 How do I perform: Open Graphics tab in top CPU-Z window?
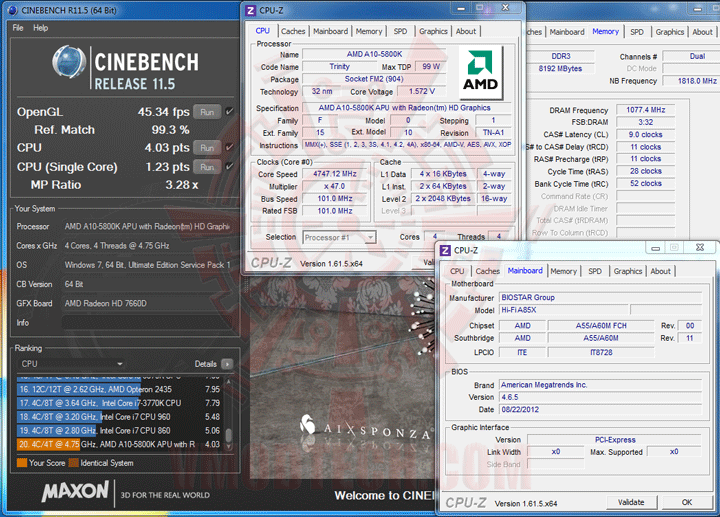tap(433, 31)
